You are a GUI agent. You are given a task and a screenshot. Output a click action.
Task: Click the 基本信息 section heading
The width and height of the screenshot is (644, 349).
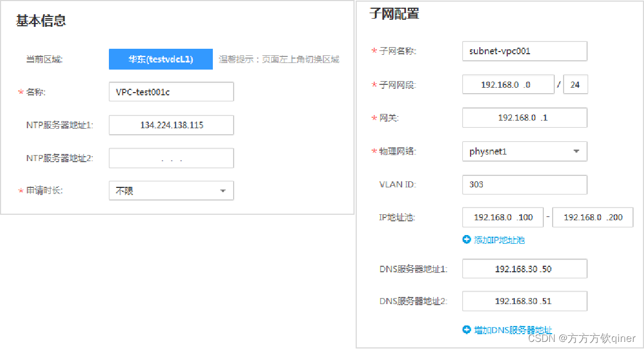41,21
